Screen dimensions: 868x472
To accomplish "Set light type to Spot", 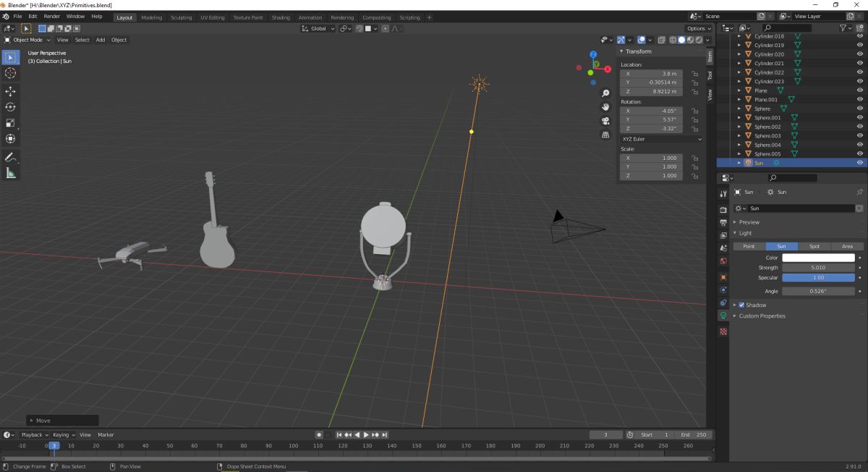I will coord(814,246).
